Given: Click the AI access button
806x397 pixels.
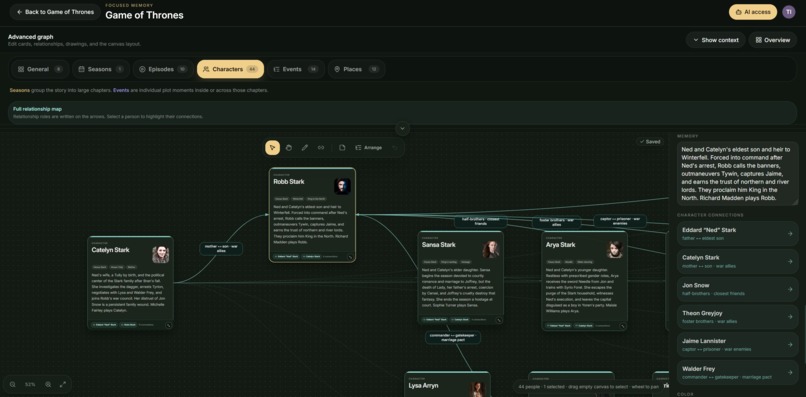Looking at the screenshot, I should pyautogui.click(x=753, y=12).
